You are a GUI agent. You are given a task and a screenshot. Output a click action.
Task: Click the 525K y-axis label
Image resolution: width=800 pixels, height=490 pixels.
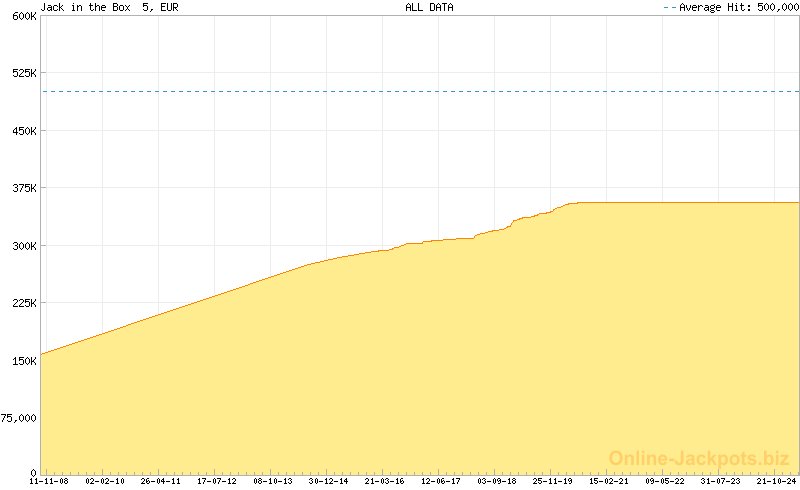pos(23,73)
